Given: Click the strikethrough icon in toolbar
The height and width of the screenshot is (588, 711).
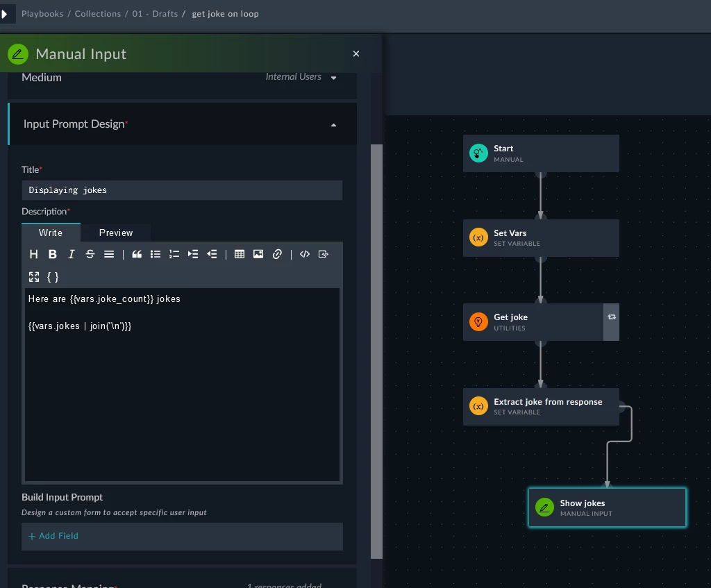Looking at the screenshot, I should (90, 254).
